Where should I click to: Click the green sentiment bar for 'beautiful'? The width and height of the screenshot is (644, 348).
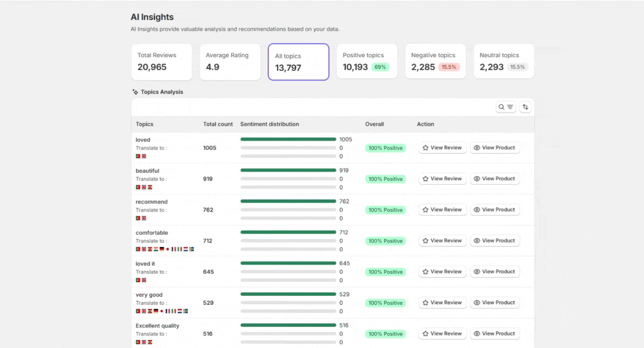(288, 170)
